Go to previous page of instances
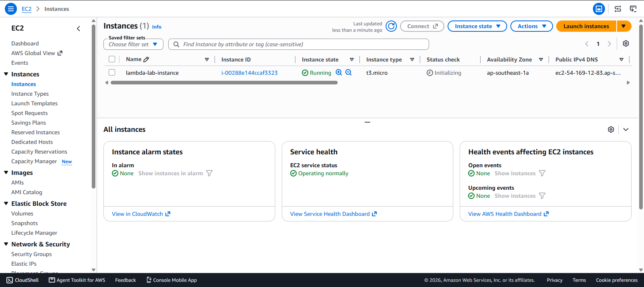The height and width of the screenshot is (287, 644). click(x=587, y=44)
